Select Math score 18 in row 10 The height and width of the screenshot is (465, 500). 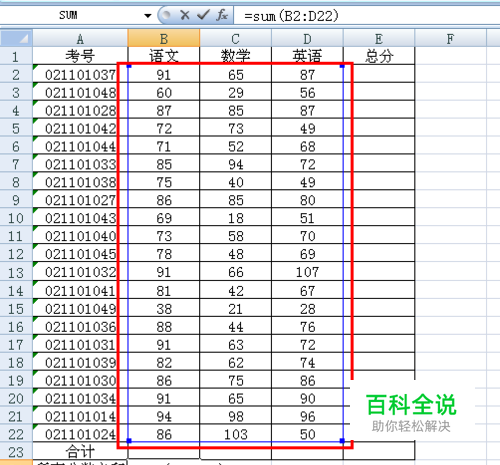tap(235, 218)
